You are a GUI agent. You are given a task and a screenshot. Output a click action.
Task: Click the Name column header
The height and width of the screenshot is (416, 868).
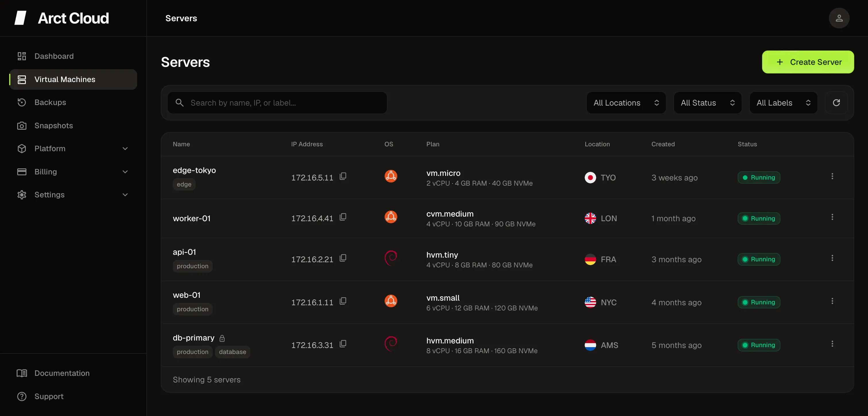(181, 144)
